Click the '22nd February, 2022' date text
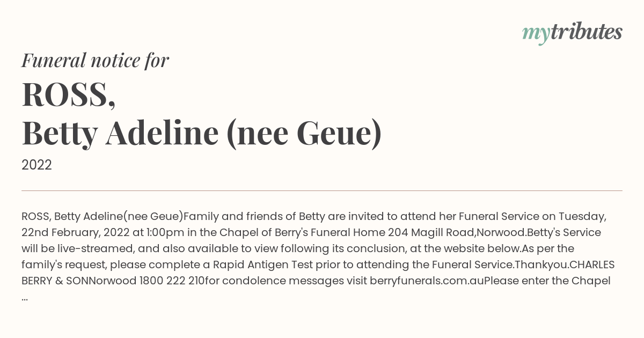The image size is (644, 338). point(73,232)
